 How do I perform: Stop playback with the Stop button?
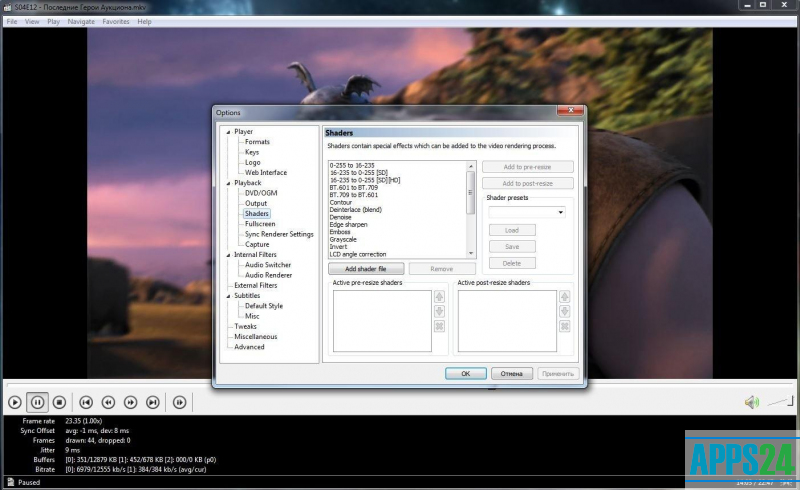pyautogui.click(x=60, y=402)
